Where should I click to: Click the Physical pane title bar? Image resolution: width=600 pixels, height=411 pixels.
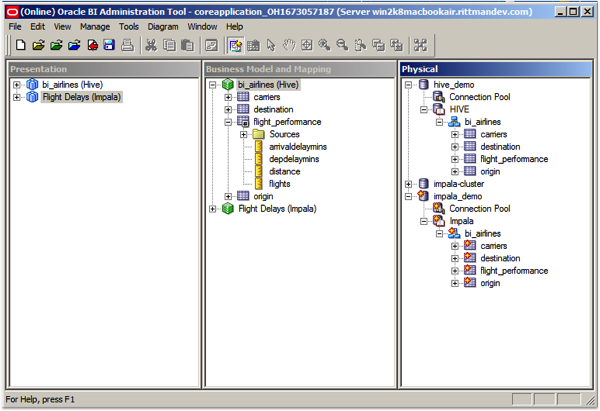pos(496,69)
